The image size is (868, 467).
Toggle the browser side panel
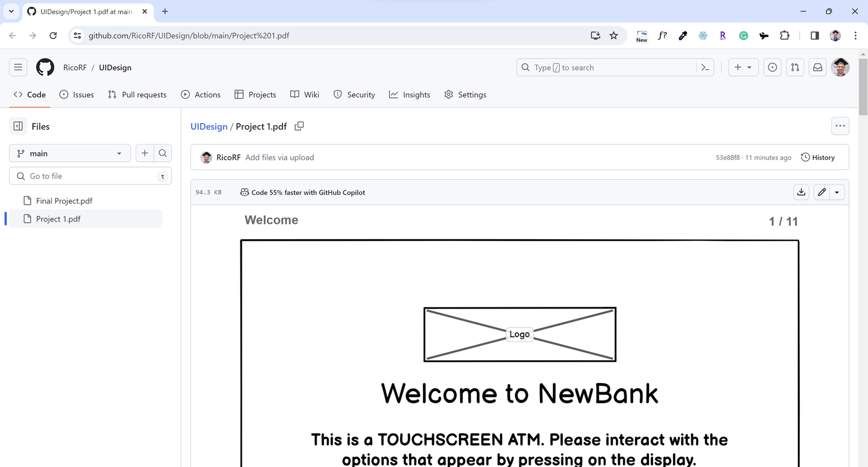pos(815,36)
